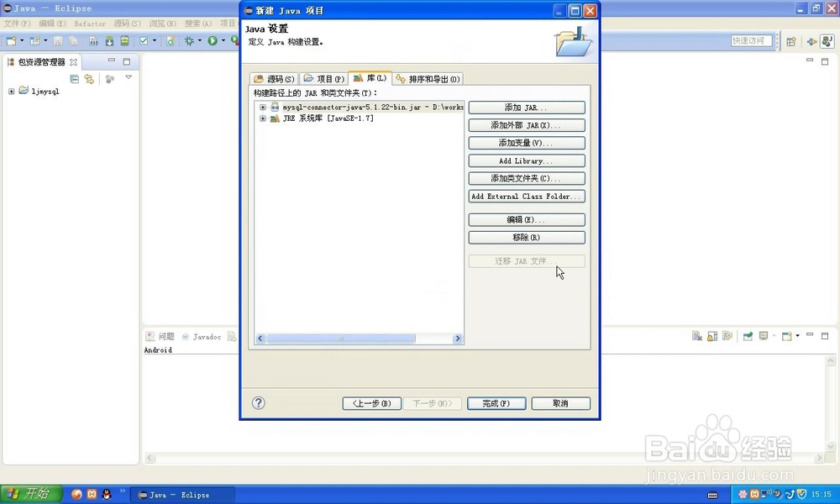Click the new Java package toolbar icon
This screenshot has width=840, height=504.
(34, 40)
